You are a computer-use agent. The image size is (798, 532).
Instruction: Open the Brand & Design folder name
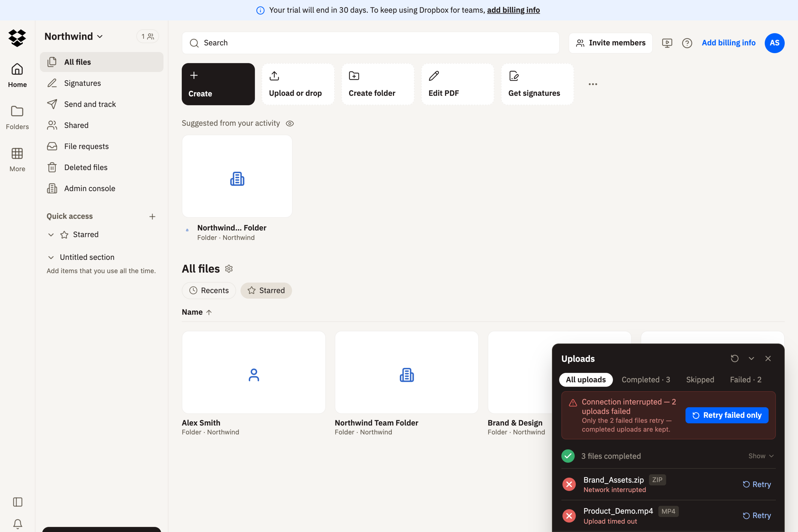click(x=515, y=423)
